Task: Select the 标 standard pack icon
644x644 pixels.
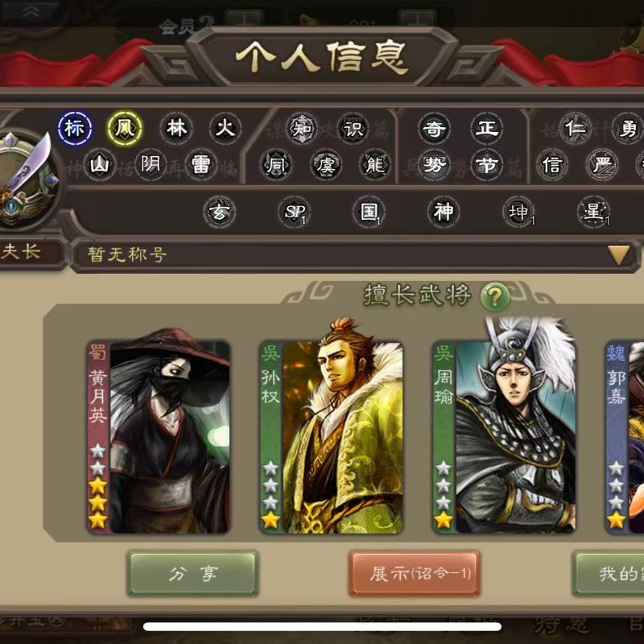Action: (75, 128)
